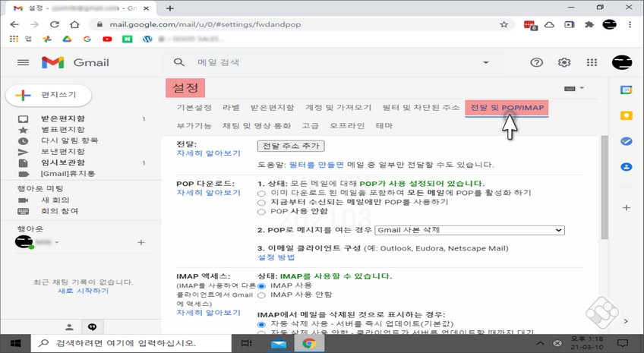The width and height of the screenshot is (644, 353).
Task: Open the 계정 및 가져오기 tab
Action: (x=338, y=108)
